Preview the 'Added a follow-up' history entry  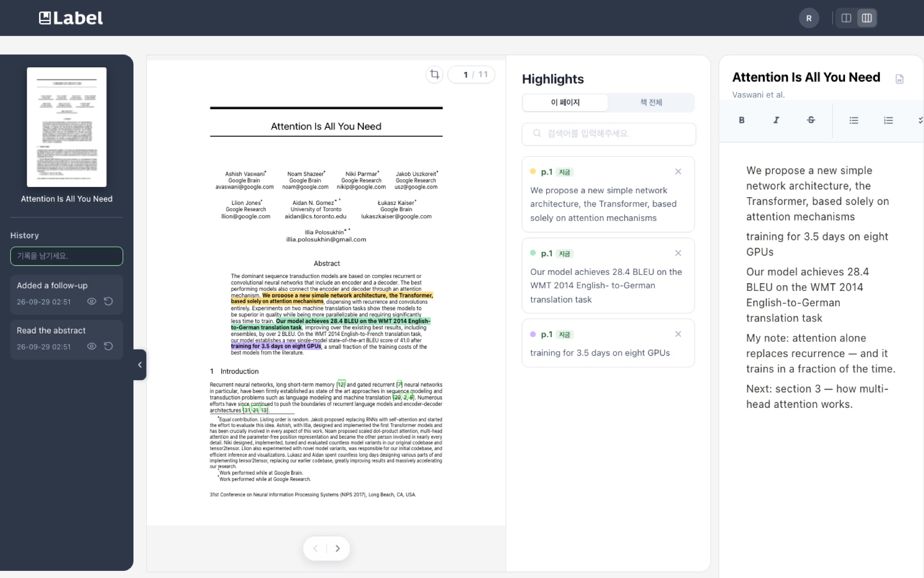92,302
